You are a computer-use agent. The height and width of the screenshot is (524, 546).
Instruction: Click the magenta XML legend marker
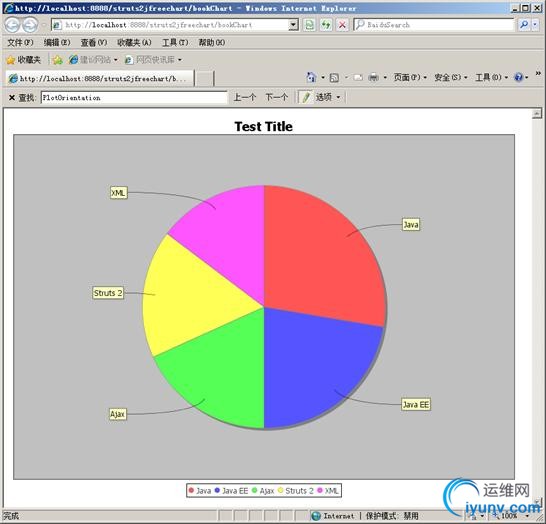coord(320,490)
